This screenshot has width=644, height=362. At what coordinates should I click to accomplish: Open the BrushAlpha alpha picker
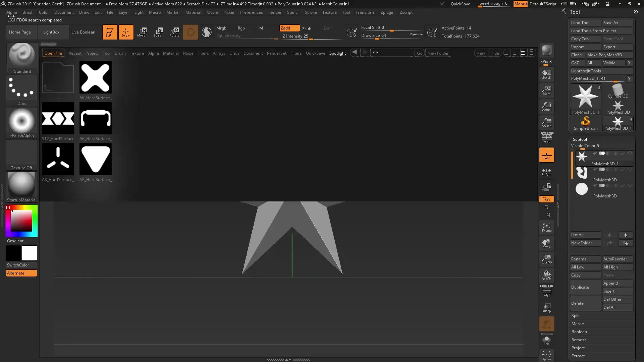click(22, 123)
